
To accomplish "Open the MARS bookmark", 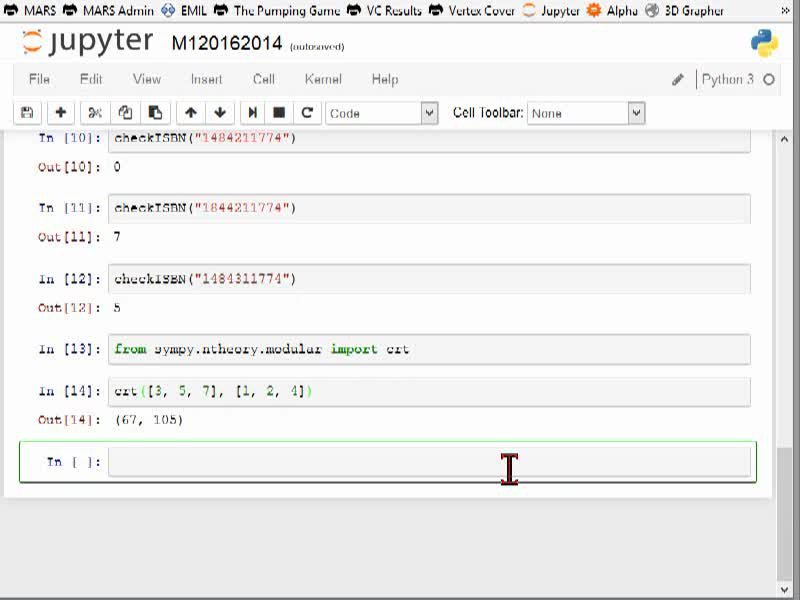I will pyautogui.click(x=30, y=10).
